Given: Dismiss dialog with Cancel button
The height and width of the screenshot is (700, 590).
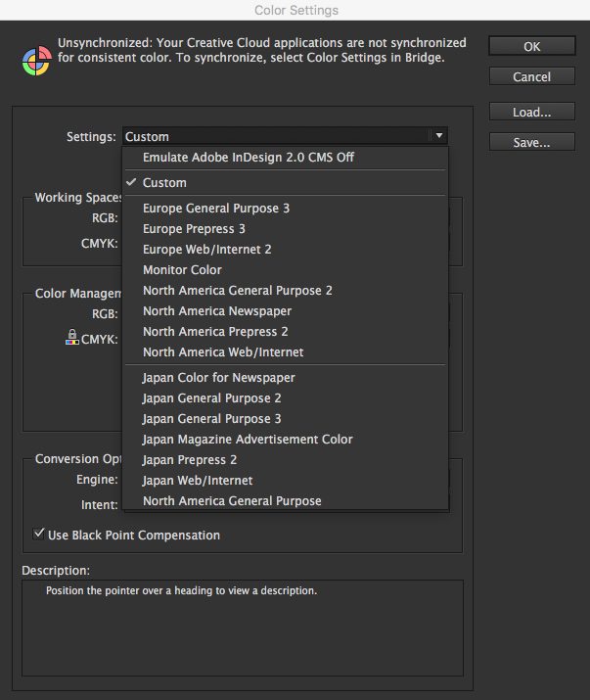Looking at the screenshot, I should coord(532,76).
